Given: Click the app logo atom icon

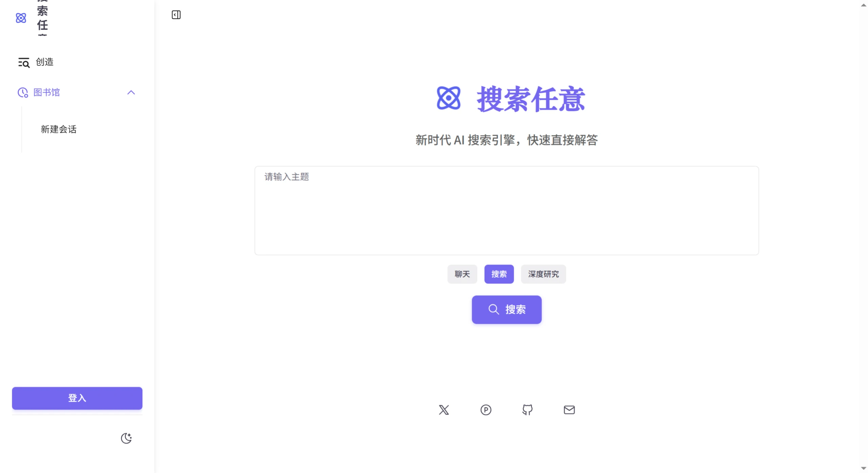Looking at the screenshot, I should [x=21, y=18].
